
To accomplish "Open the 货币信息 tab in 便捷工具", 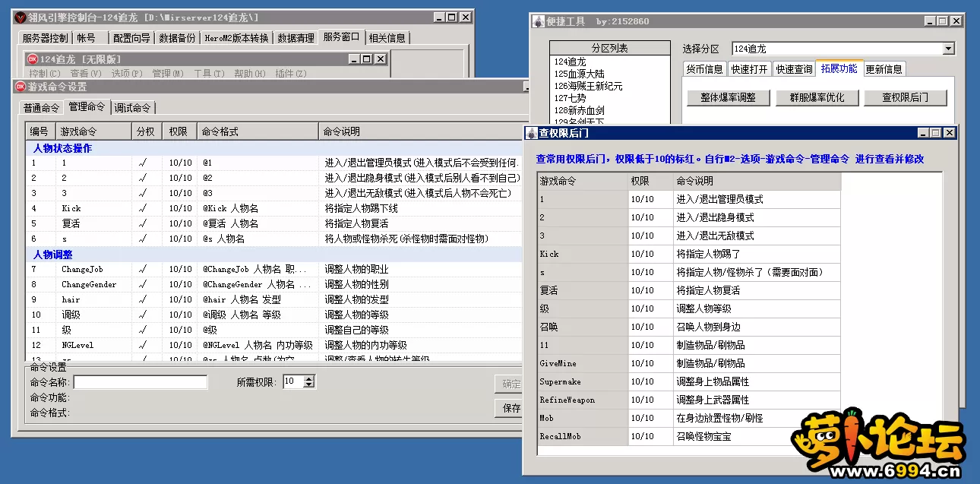I will pos(705,69).
